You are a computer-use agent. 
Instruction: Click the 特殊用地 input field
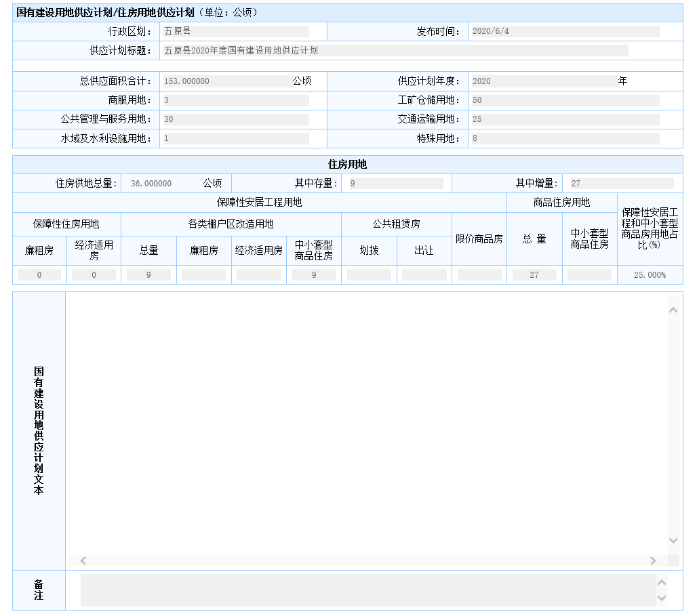563,138
